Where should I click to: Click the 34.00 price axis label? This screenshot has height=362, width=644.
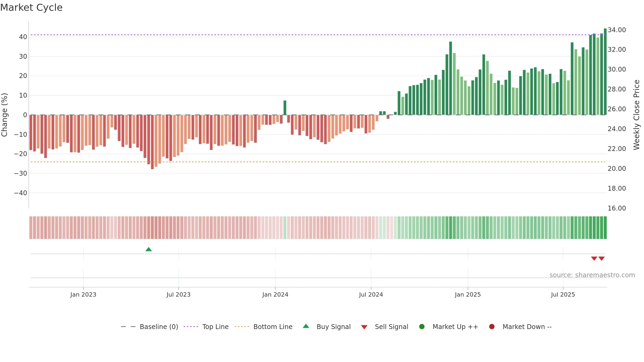click(x=617, y=30)
